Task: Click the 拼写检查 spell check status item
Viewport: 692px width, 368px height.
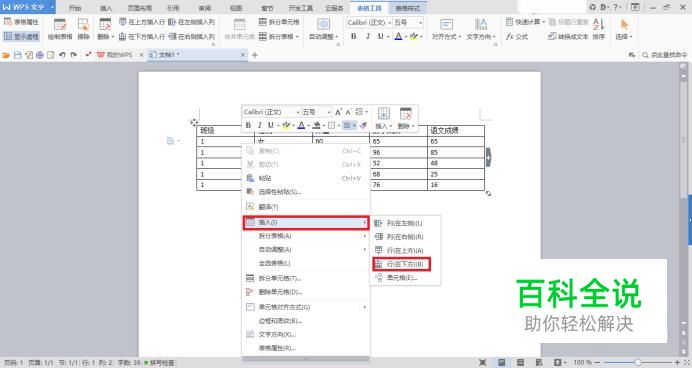Action: [x=159, y=363]
